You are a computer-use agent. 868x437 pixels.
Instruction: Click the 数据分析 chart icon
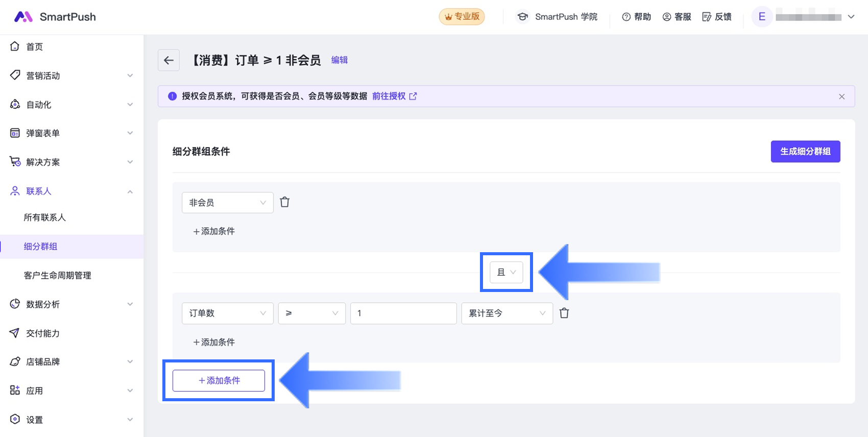(x=15, y=304)
